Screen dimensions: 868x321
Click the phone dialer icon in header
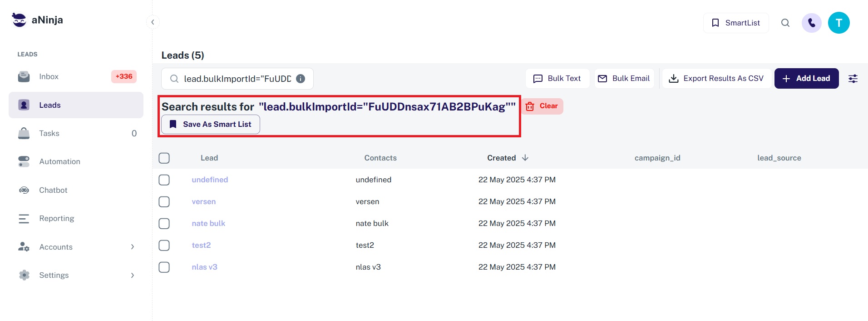tap(811, 23)
